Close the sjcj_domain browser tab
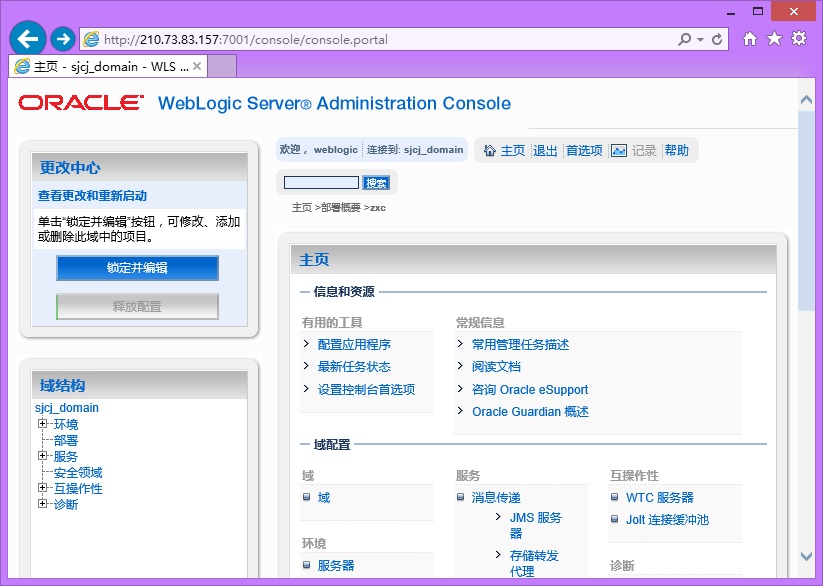Viewport: 823px width, 586px height. 197,66
